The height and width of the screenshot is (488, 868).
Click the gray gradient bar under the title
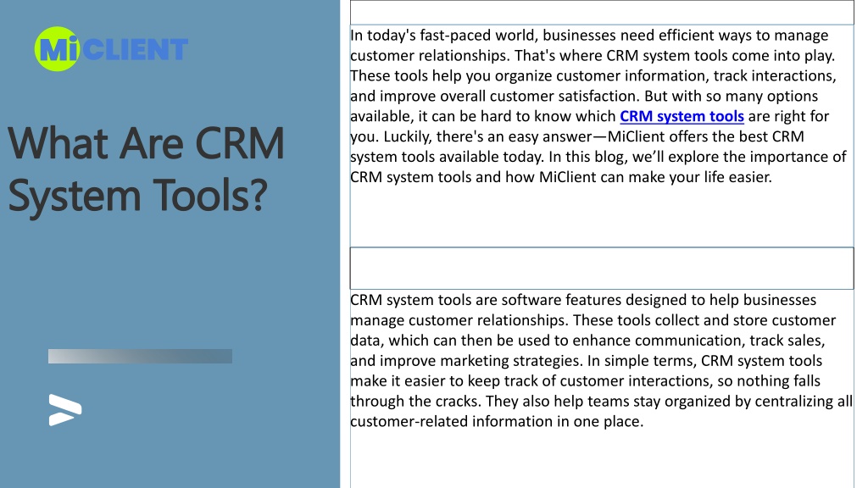tap(140, 357)
